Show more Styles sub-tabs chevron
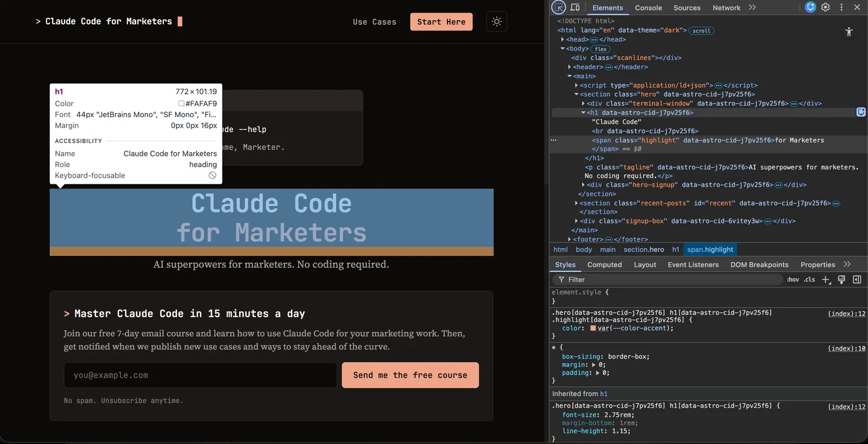The height and width of the screenshot is (444, 868). pos(847,264)
